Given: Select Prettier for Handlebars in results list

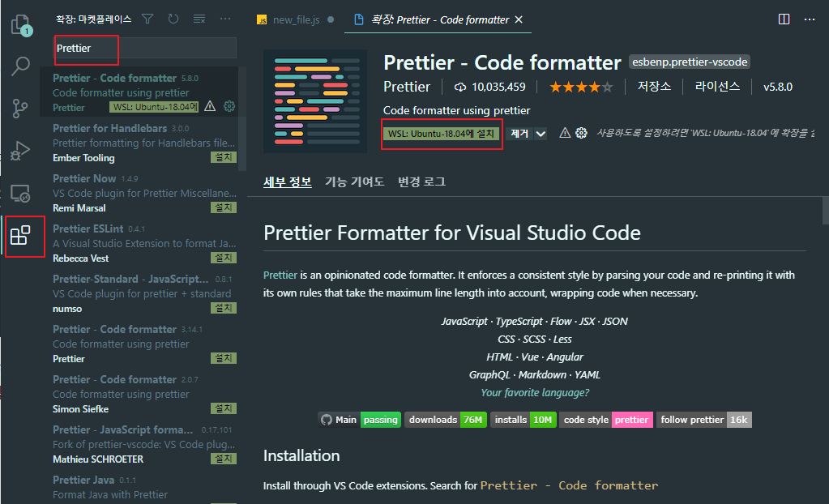Looking at the screenshot, I should click(x=141, y=143).
